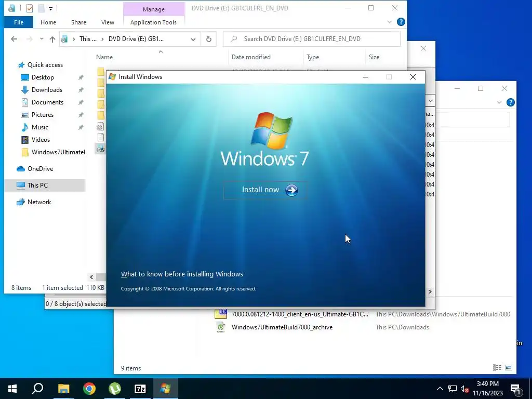Select the Manage contextual tab

coord(154,9)
